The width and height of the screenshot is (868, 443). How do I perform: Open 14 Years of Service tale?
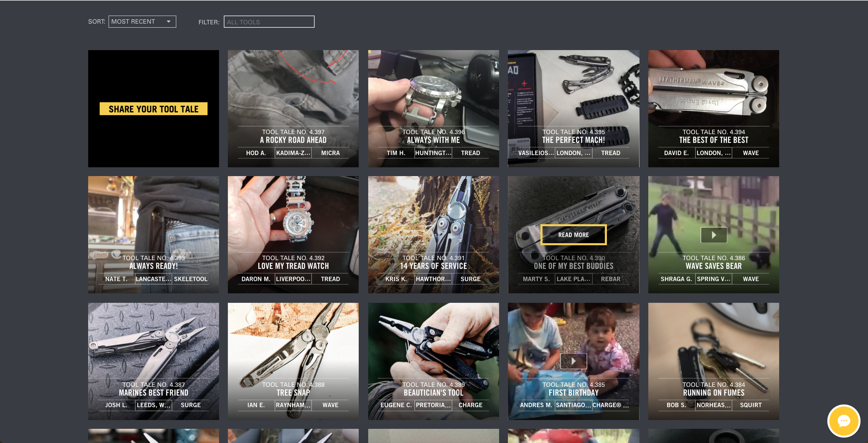pyautogui.click(x=433, y=266)
